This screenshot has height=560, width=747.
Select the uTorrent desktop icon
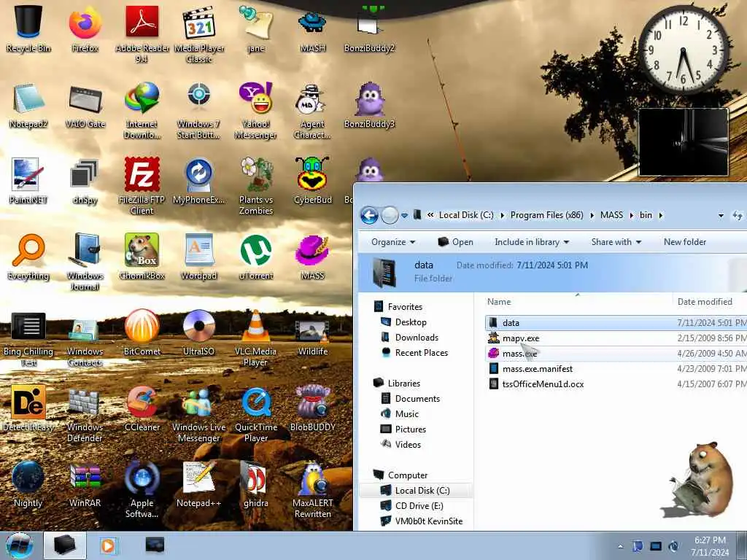pyautogui.click(x=256, y=257)
